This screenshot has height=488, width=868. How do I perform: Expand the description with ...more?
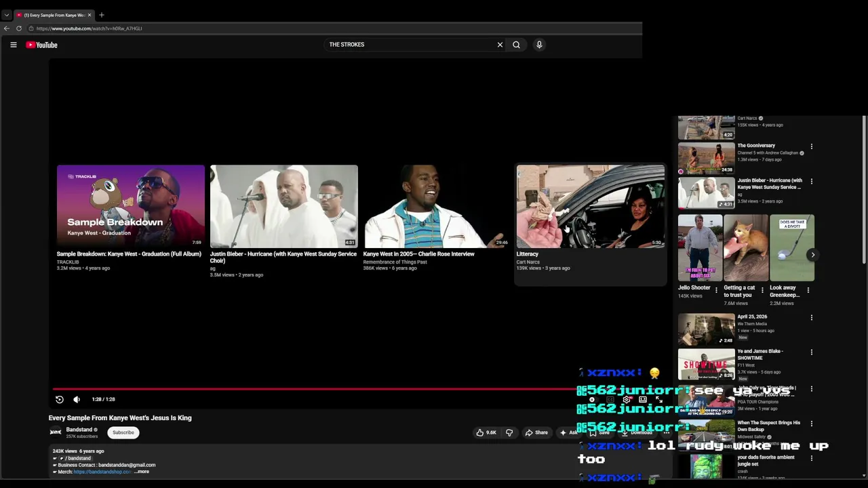tap(142, 472)
